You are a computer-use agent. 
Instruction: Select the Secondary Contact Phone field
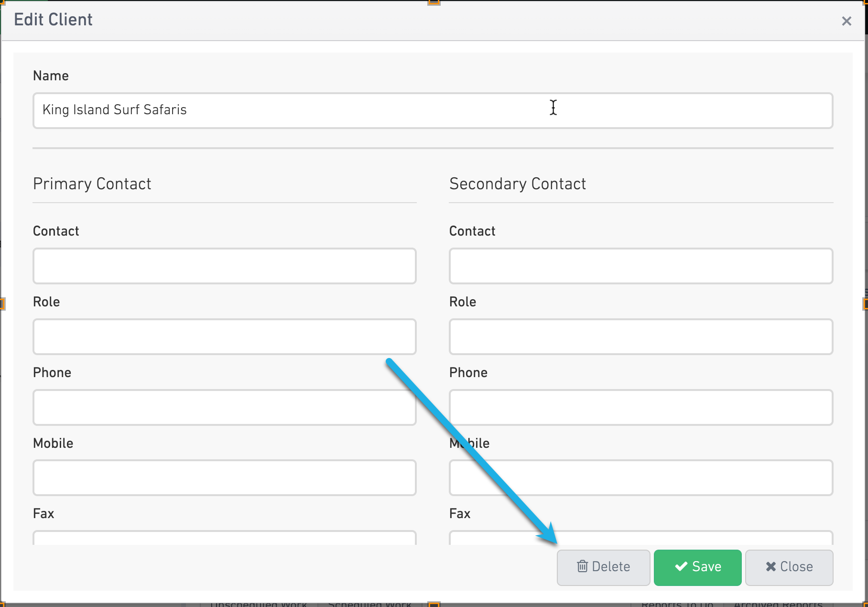click(x=641, y=407)
